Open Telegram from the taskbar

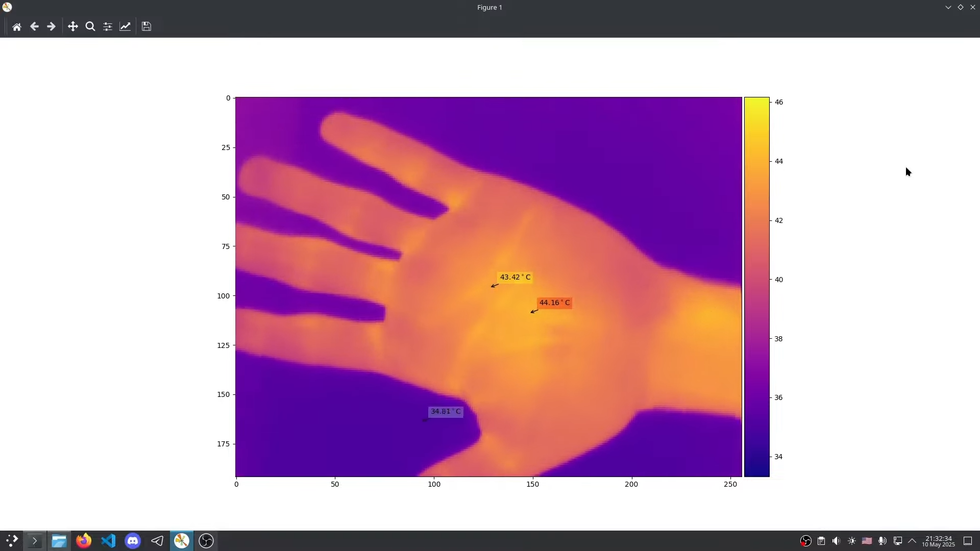[157, 541]
